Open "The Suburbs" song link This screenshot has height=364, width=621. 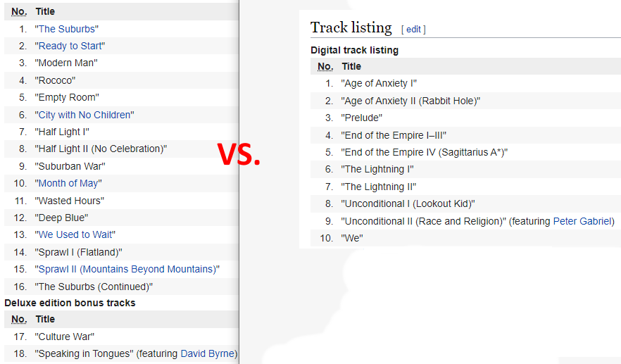tap(66, 29)
